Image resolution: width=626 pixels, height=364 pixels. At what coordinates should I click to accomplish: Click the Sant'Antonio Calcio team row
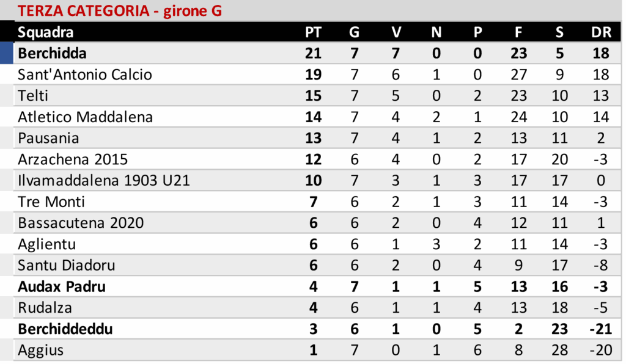click(x=85, y=75)
